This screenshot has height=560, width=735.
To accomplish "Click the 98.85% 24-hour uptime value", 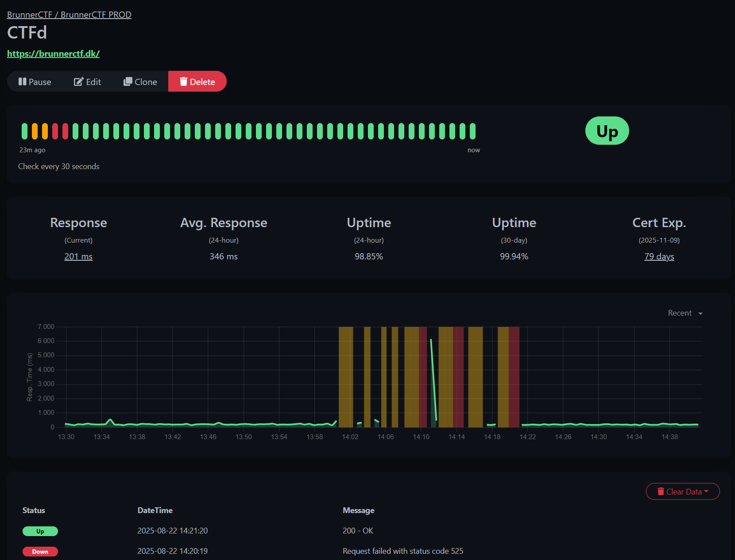I will pyautogui.click(x=369, y=256).
